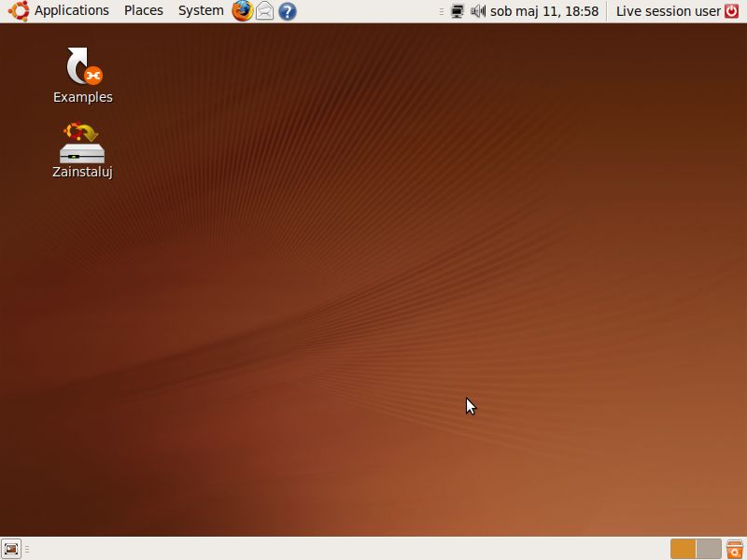This screenshot has width=747, height=560.
Task: Click the Live session user label
Action: click(668, 11)
